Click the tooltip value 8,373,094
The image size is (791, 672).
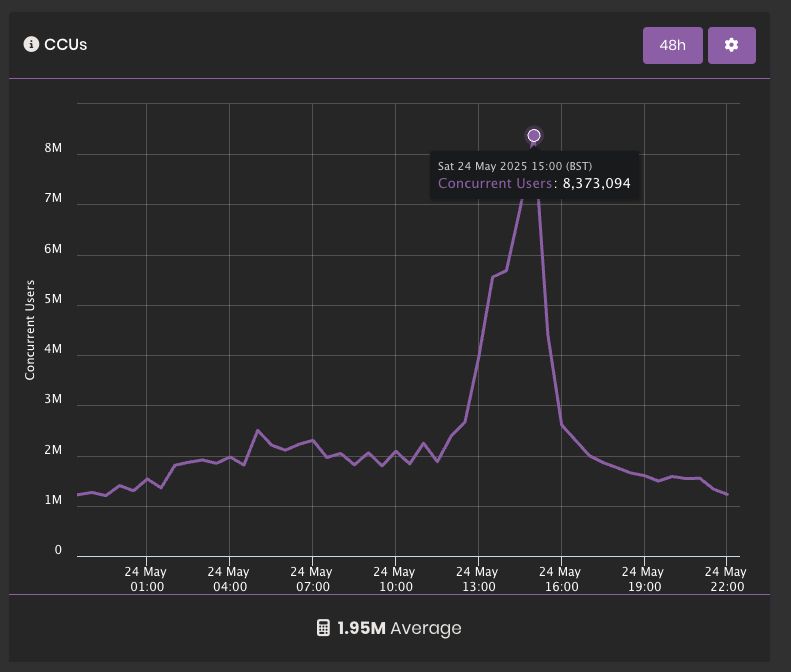click(x=596, y=183)
